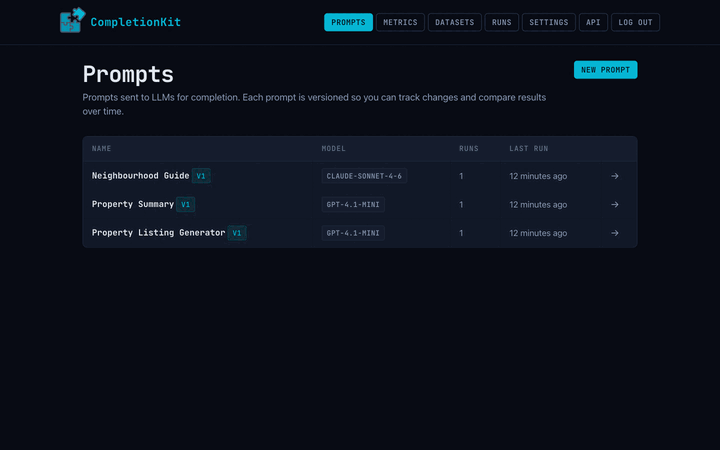Navigate to the API section

coord(593,22)
